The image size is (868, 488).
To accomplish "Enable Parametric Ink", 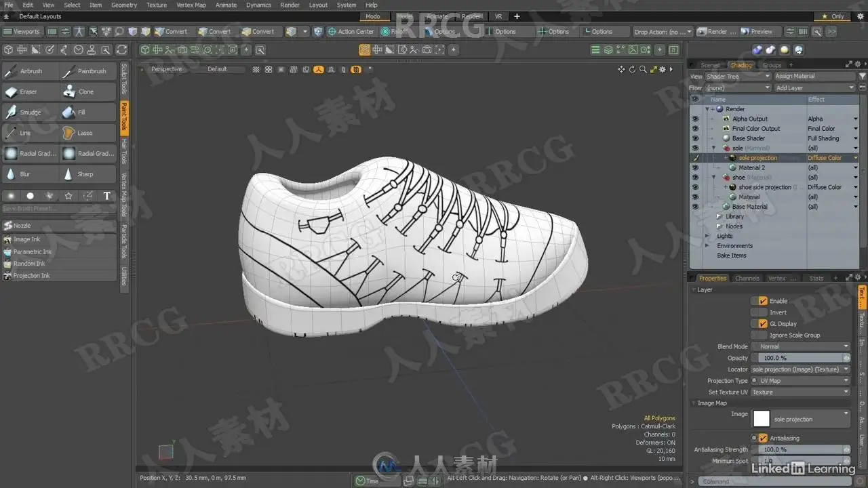I will 59,251.
